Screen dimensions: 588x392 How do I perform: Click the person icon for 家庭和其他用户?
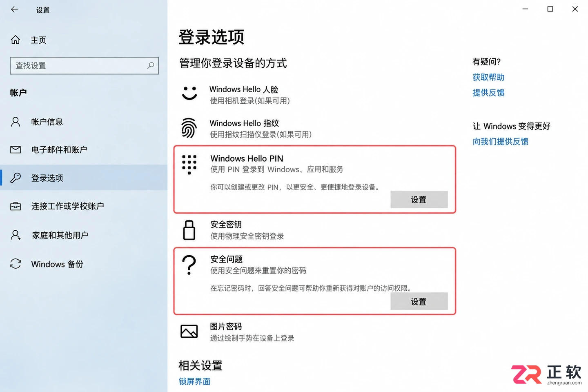point(16,235)
